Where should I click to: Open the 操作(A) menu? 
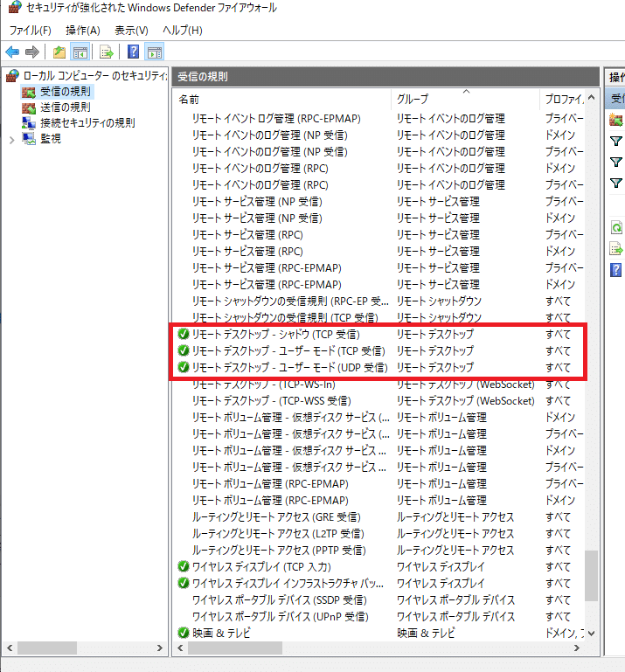coord(83,31)
